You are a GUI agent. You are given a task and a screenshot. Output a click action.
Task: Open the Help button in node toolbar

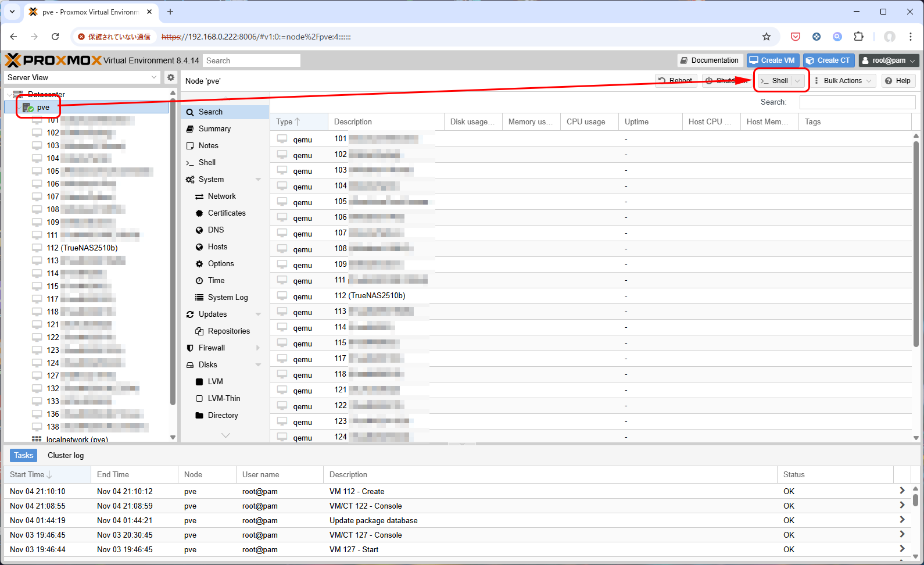(898, 81)
